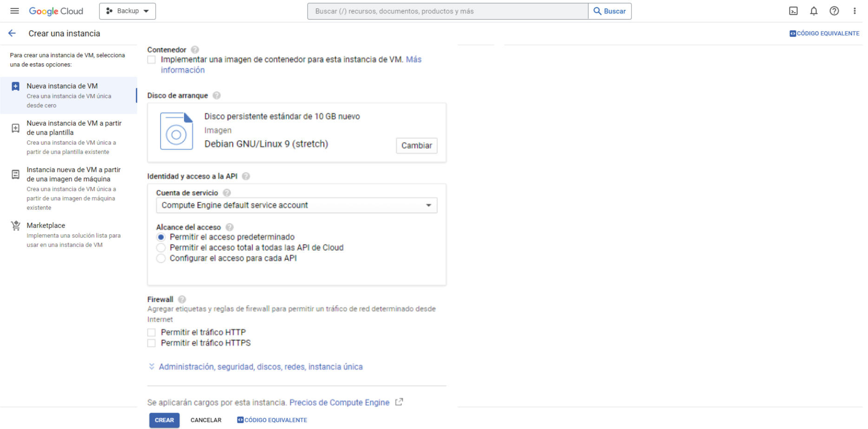Select Nueva instancia de VM a partir de una plantilla

(73, 128)
